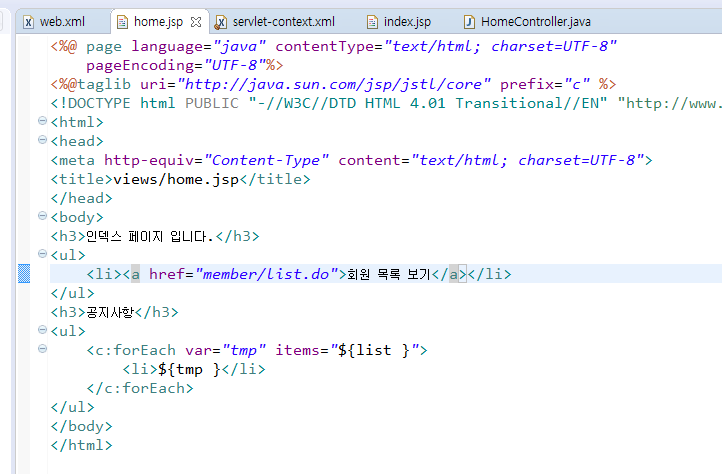Collapse the <body> element fold
Viewport: 722px width, 474px height.
pos(42,216)
